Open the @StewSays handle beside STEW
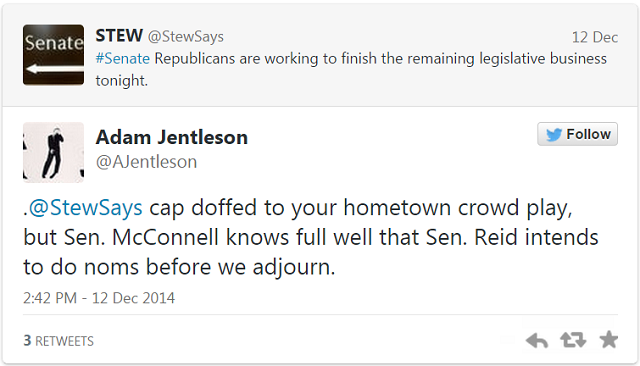This screenshot has width=640, height=366. pyautogui.click(x=186, y=37)
